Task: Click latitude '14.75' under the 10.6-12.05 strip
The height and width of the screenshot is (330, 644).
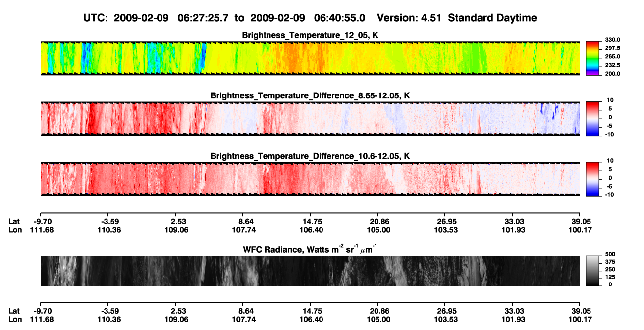Action: click(312, 222)
